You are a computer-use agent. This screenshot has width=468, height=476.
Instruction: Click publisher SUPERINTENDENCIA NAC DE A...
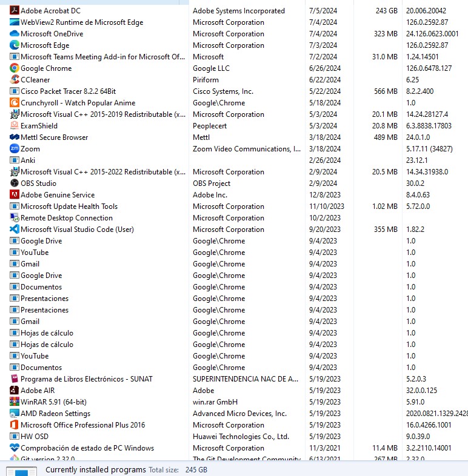[246, 379]
